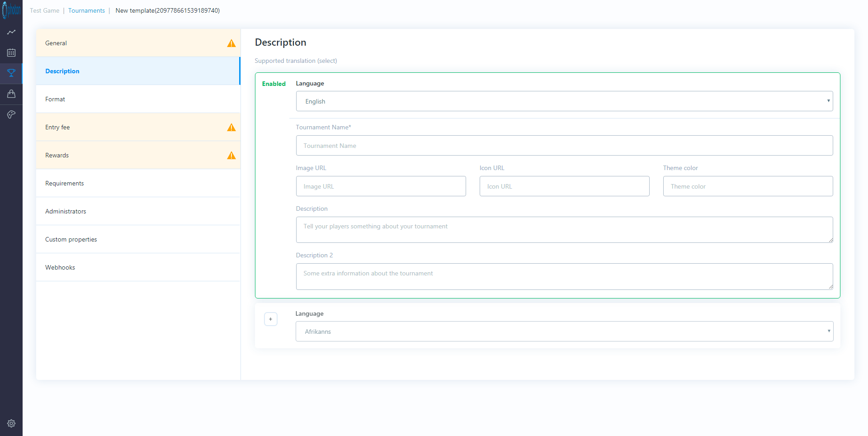This screenshot has width=868, height=436.
Task: Click the Test Game breadcrumb link
Action: (44, 10)
